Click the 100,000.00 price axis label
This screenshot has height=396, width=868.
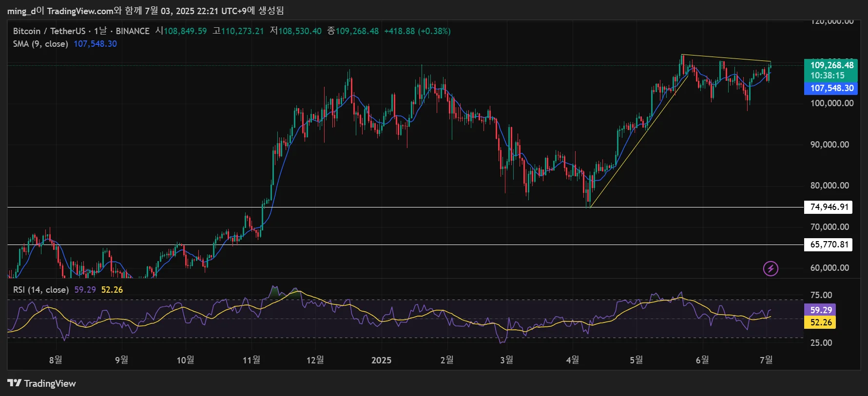point(831,103)
